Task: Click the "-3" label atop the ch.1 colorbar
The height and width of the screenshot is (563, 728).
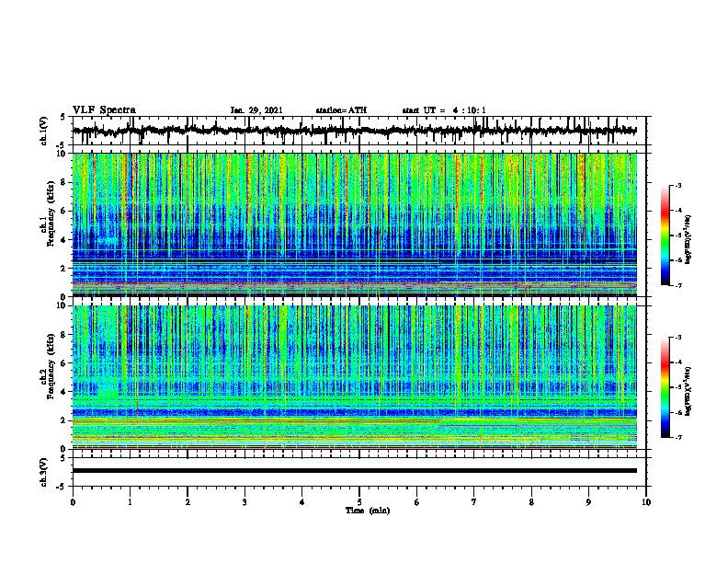Action: [x=678, y=185]
